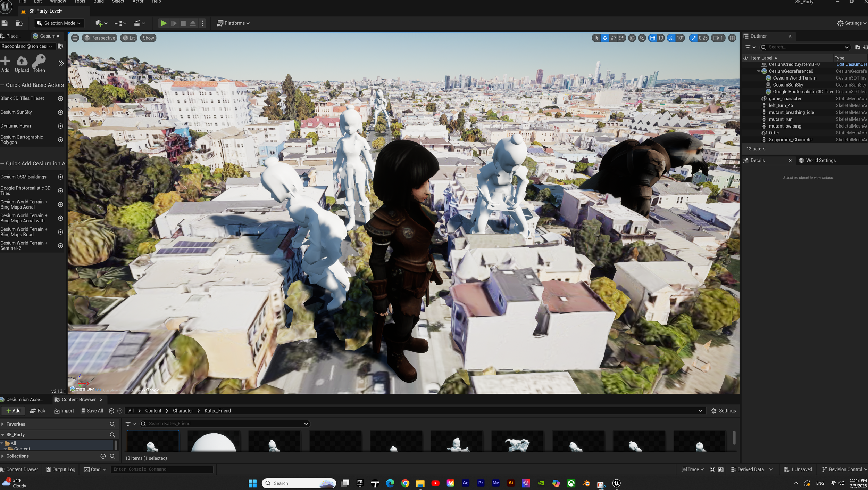This screenshot has height=490, width=868.
Task: Toggle grid snapping in the viewport
Action: (653, 38)
